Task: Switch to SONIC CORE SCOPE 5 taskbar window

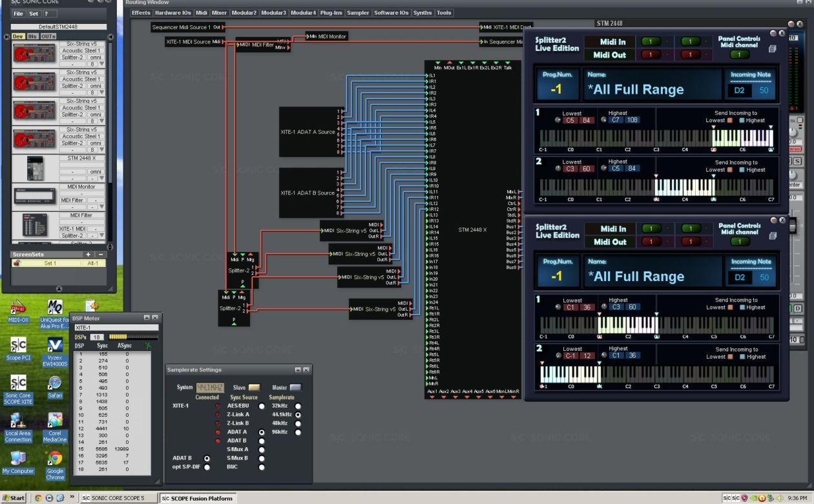Action: [118, 498]
